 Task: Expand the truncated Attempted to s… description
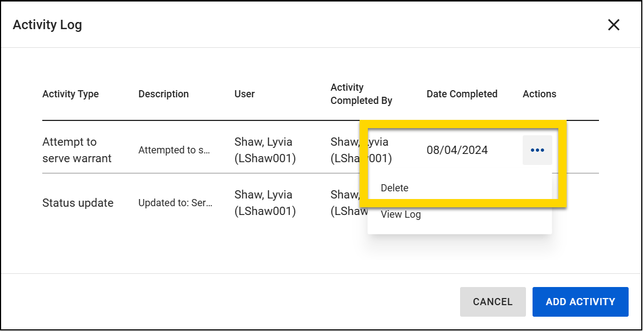(x=175, y=150)
